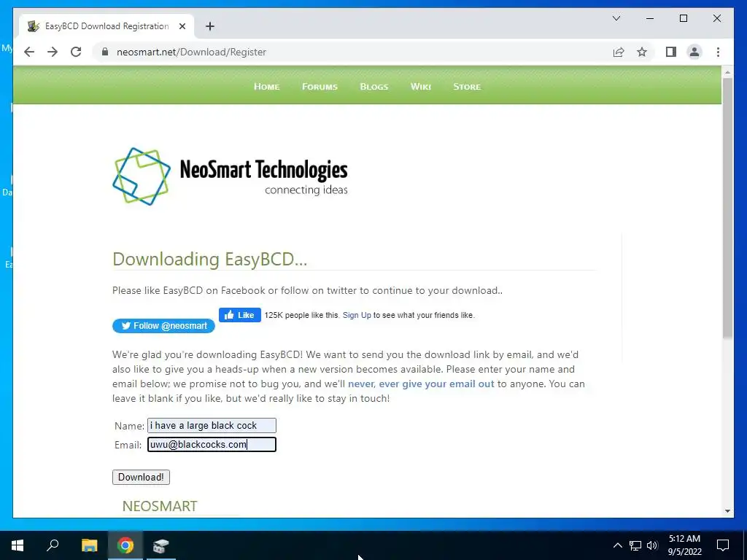
Task: Open the Facebook Sign Up link
Action: 356,315
